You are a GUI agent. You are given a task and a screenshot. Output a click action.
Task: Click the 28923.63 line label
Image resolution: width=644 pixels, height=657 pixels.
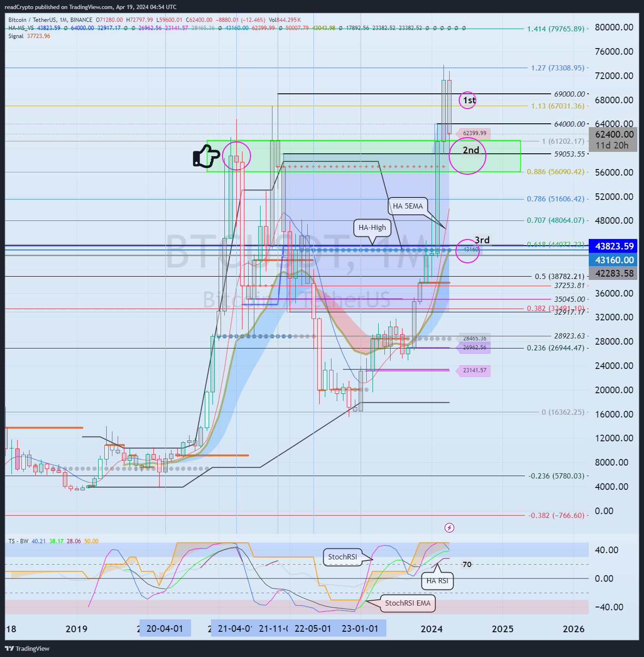[569, 336]
